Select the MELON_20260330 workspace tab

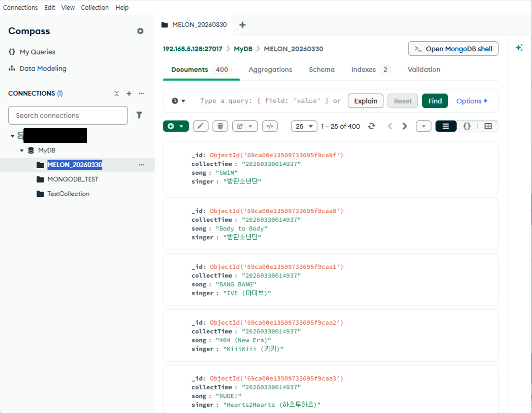194,25
